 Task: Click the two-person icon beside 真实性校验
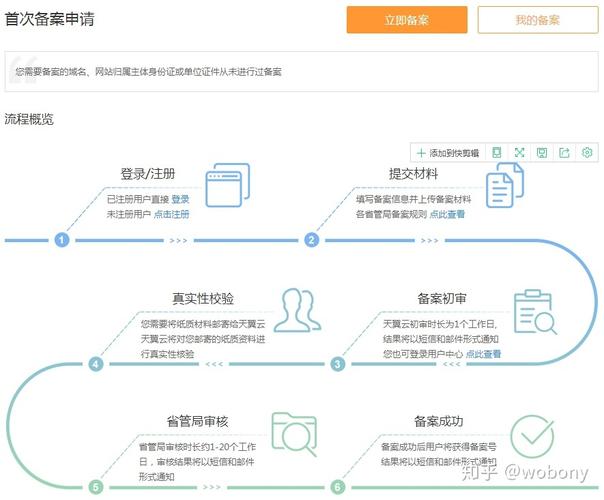[297, 310]
